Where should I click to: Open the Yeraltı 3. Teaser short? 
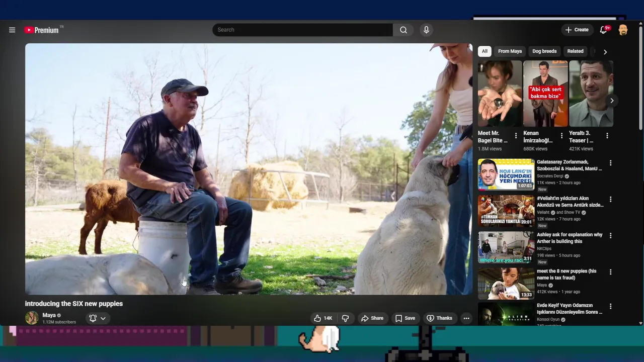[x=591, y=94]
